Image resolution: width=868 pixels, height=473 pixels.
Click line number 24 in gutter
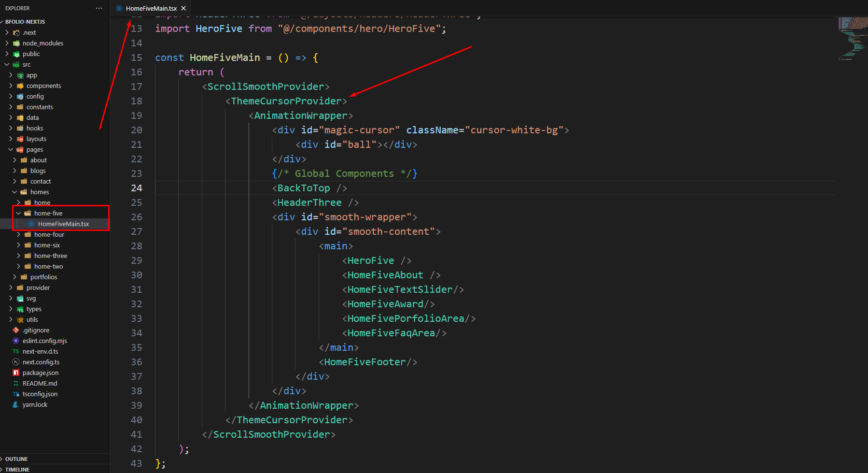(137, 188)
